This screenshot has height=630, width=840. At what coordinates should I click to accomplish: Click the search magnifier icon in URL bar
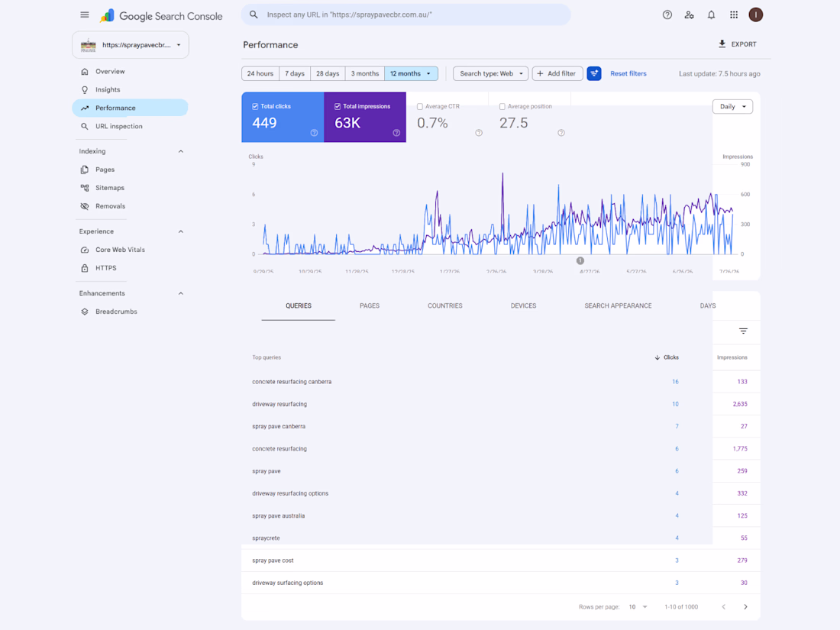click(x=254, y=15)
